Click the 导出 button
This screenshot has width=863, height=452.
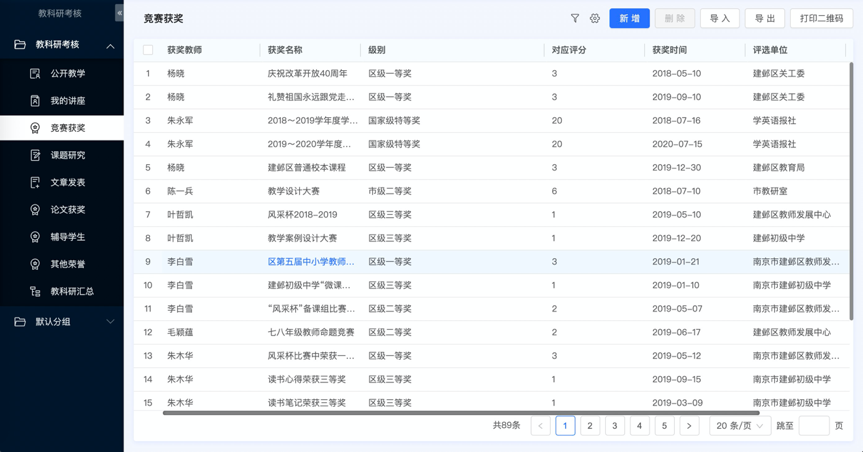[764, 18]
